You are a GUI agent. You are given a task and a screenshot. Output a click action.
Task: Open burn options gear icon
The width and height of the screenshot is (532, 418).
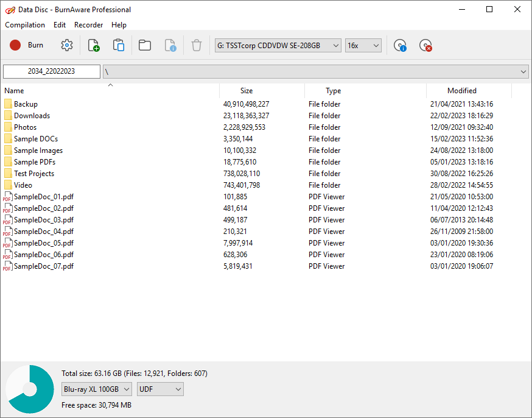[x=67, y=45]
